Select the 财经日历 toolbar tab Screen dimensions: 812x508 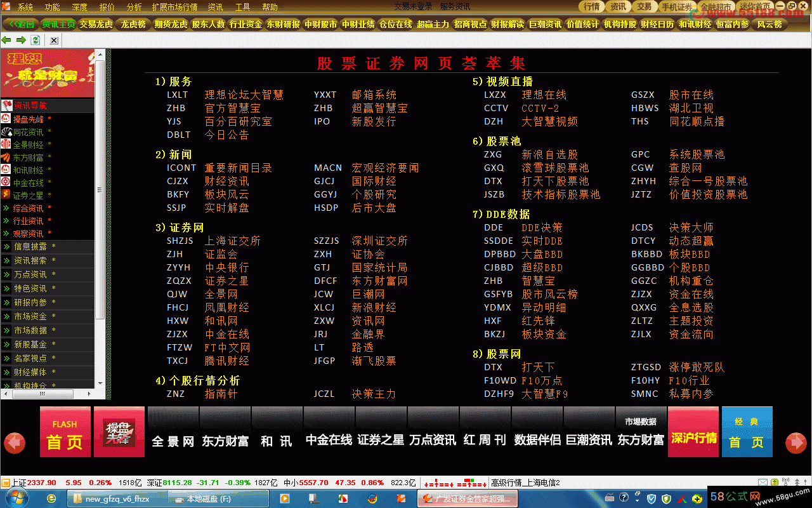tap(658, 24)
